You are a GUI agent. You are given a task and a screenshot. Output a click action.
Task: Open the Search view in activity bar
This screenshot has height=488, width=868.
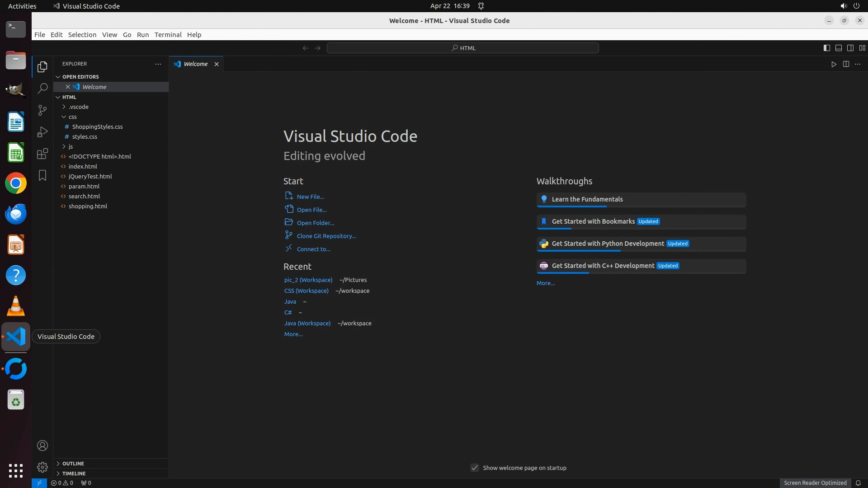click(x=42, y=89)
